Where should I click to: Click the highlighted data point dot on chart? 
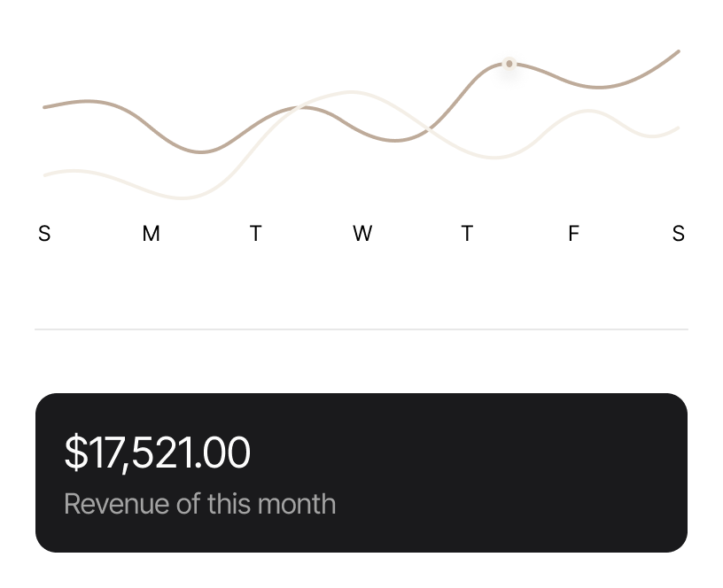click(509, 64)
